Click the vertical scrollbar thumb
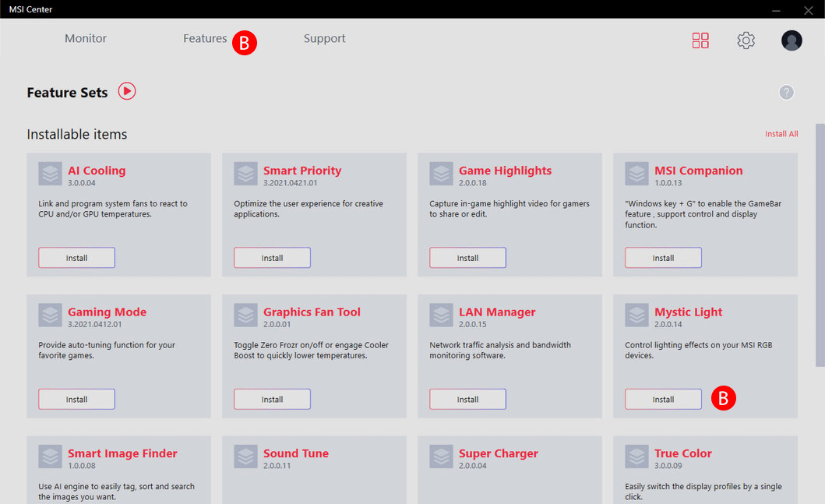Image resolution: width=825 pixels, height=504 pixels. coord(820,245)
